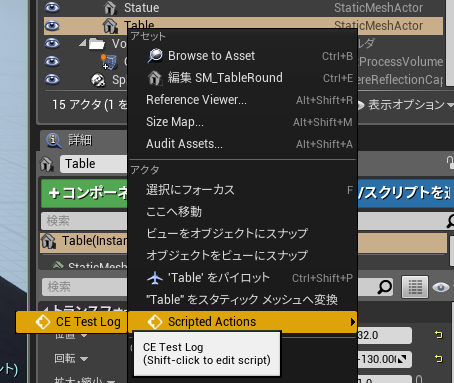Collapse the Vo folder tree arrow
The image size is (454, 383).
(83, 43)
